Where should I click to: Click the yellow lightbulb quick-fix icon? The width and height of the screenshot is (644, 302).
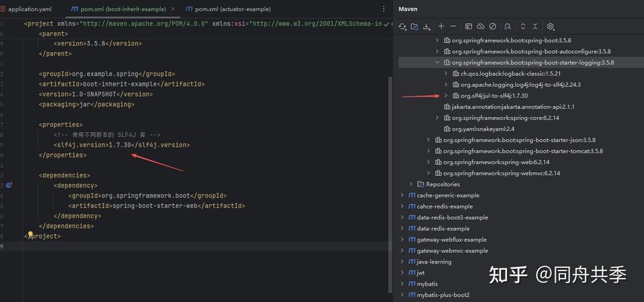click(x=30, y=234)
